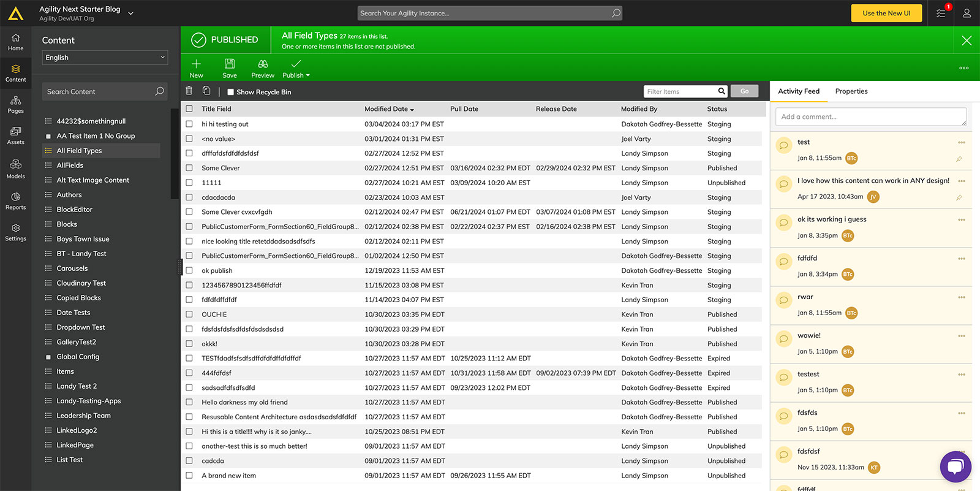
Task: Select the Activity Feed tab
Action: coord(799,91)
